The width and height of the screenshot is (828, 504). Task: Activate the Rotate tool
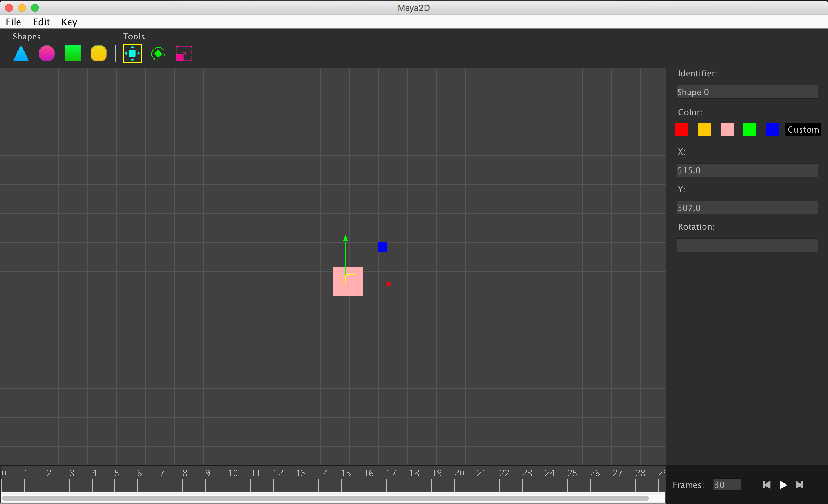point(158,53)
